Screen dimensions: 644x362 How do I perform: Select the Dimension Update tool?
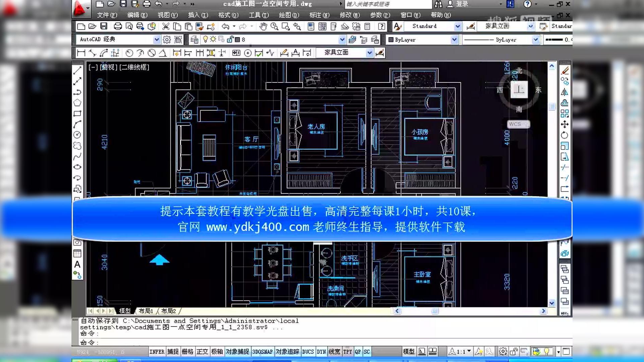[307, 53]
